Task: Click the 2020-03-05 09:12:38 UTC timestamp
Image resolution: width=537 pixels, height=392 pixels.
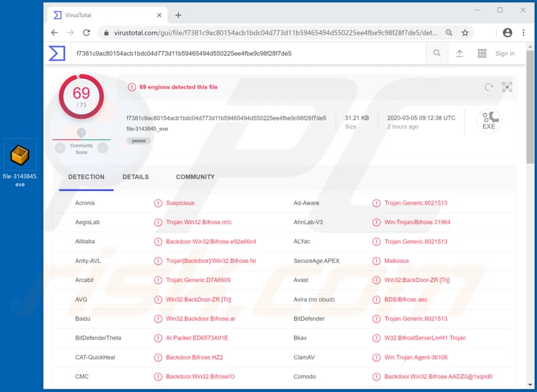Action: pyautogui.click(x=421, y=118)
